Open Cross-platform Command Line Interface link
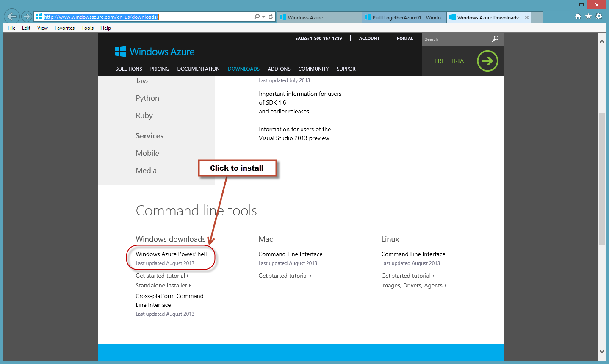Viewport: 609px width, 364px height. point(169,301)
